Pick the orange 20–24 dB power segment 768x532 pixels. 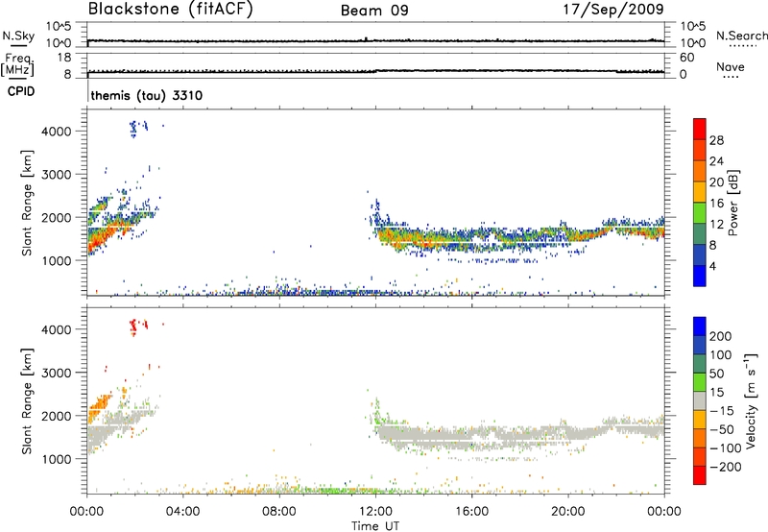pyautogui.click(x=700, y=171)
